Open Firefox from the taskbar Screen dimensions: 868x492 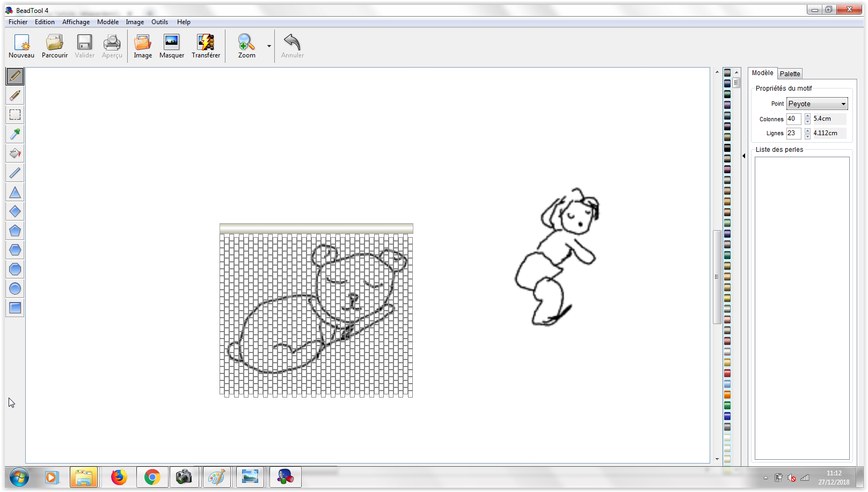point(119,476)
